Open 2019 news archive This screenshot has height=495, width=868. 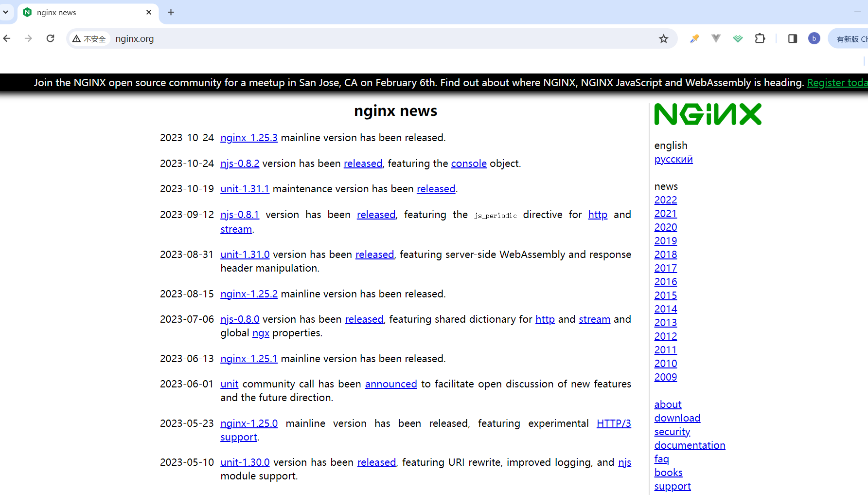666,241
